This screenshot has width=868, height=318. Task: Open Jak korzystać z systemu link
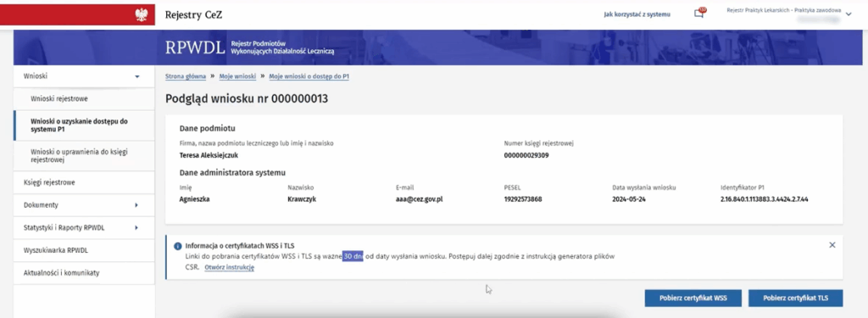pyautogui.click(x=637, y=14)
